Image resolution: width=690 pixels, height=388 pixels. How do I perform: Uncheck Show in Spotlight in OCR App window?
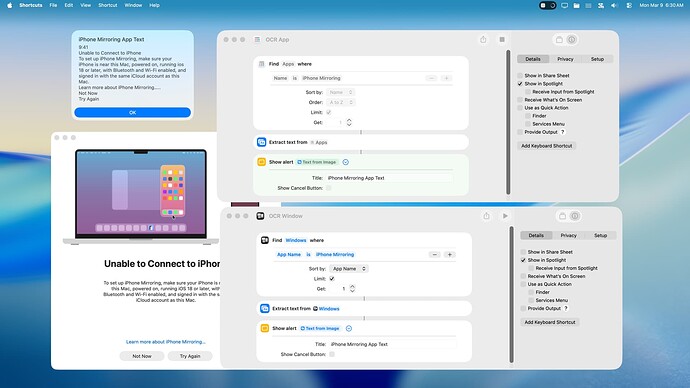point(520,84)
